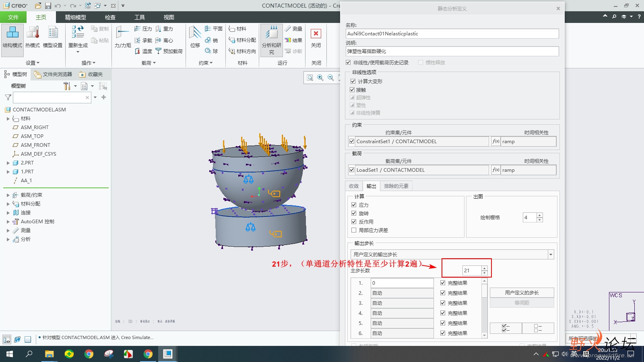Switch to 工具 ribbon tab
The width and height of the screenshot is (644, 362).
click(140, 17)
